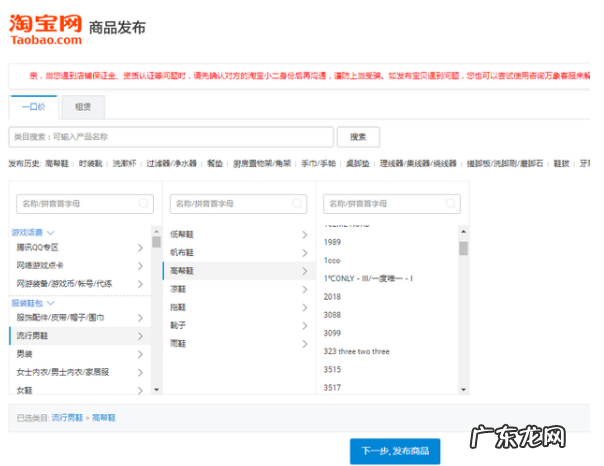Click the brand column scrollbar down arrow

tap(463, 390)
